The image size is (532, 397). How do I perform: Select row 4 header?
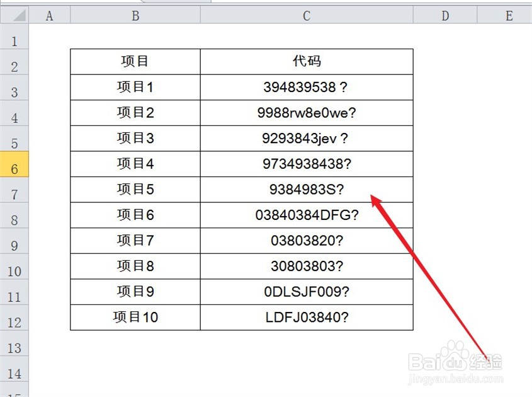(14, 113)
